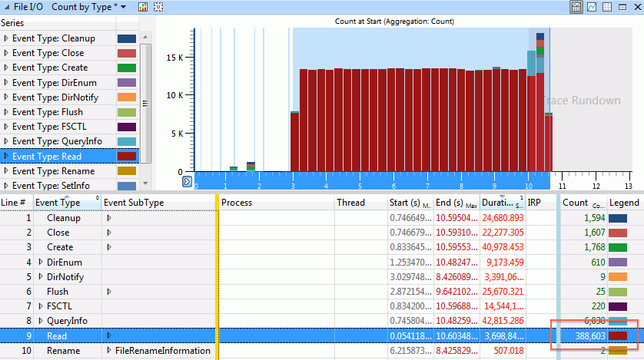Click the Create series color swatch
The width and height of the screenshot is (644, 360).
pos(127,68)
